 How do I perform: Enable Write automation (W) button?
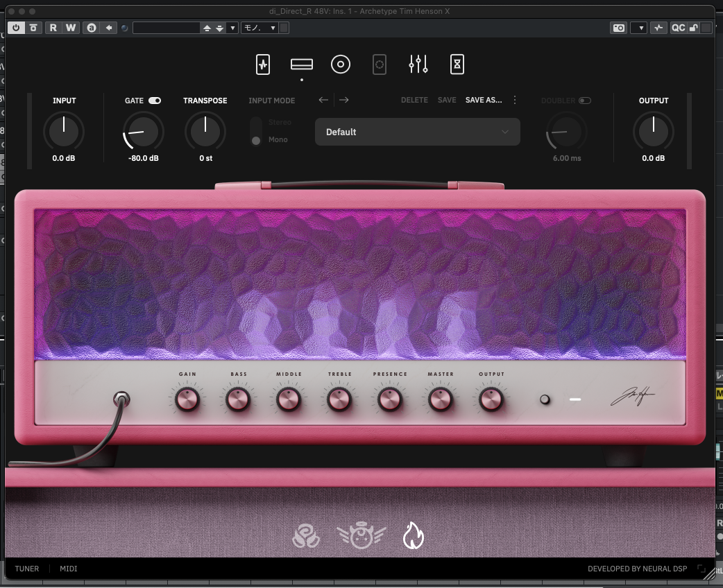coord(71,28)
